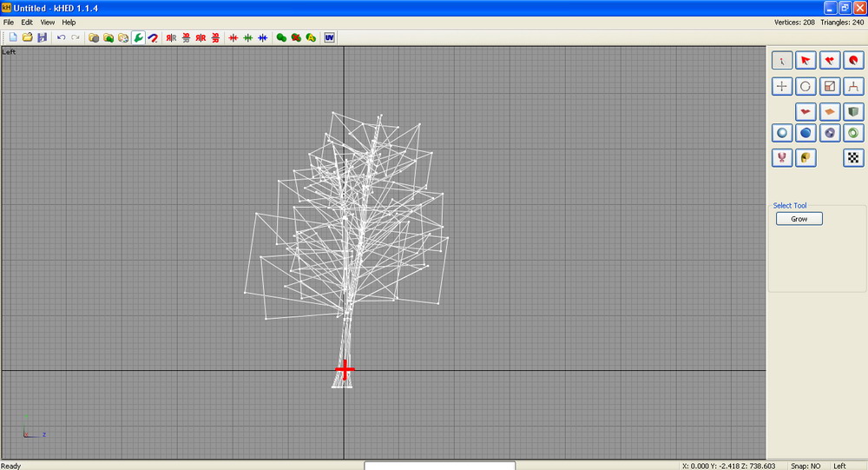
Task: Choose the Scale tool square icon
Action: point(829,86)
